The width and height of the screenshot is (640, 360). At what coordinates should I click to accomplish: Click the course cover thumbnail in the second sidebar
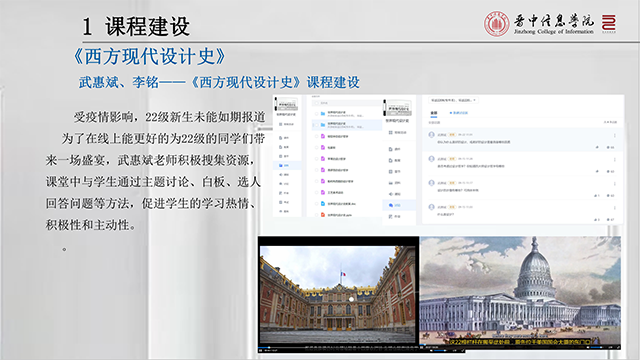(398, 109)
